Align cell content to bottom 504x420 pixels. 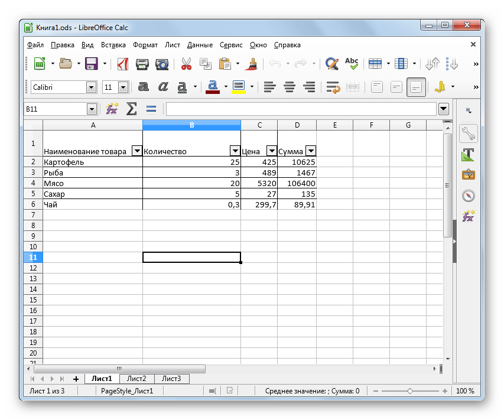coord(416,87)
